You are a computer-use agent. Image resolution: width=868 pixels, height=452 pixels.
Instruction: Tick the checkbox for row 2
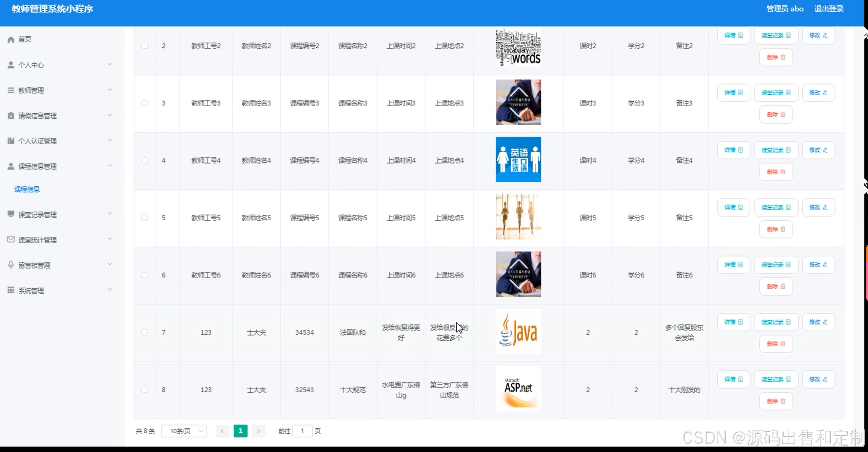coord(144,46)
